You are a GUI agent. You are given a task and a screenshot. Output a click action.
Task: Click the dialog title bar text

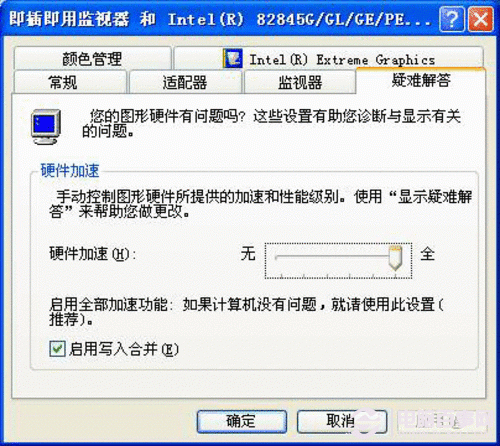pos(220,19)
